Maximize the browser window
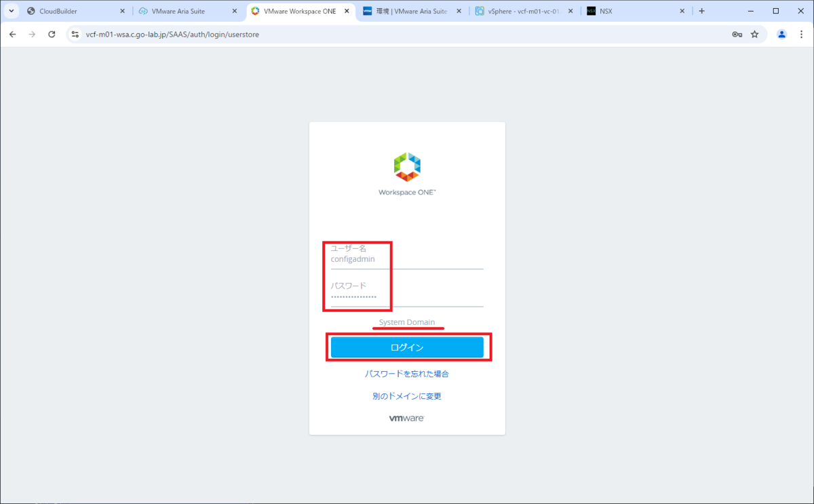The width and height of the screenshot is (814, 504). [775, 11]
